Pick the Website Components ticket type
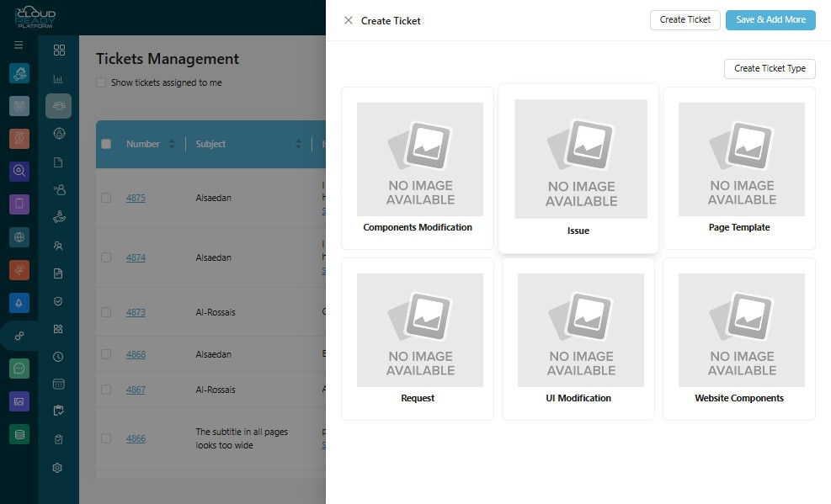This screenshot has width=831, height=504. (738, 339)
